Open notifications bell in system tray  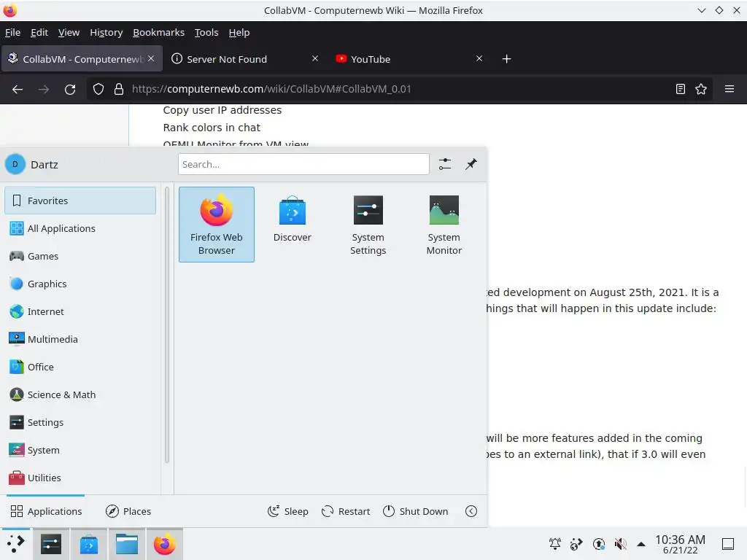[x=555, y=544]
